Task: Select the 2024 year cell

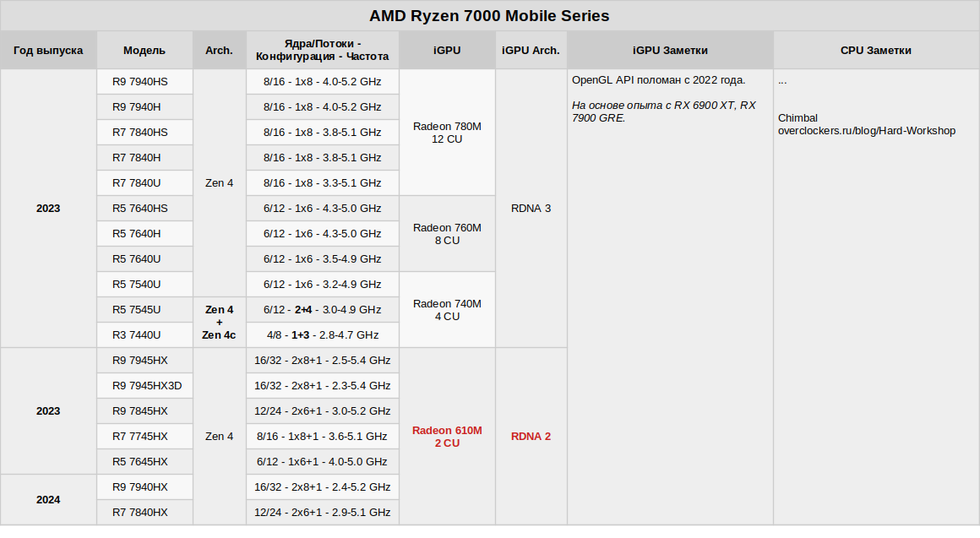Action: [48, 500]
